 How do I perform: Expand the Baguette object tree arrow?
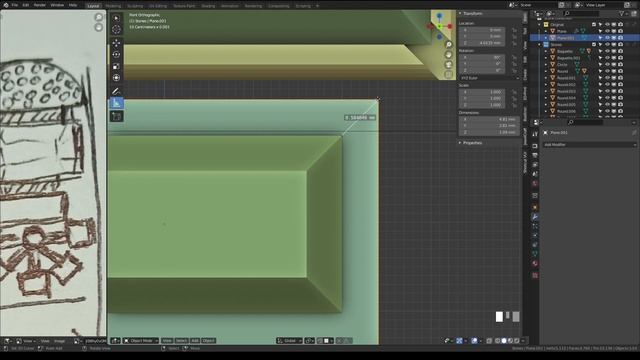coord(546,51)
